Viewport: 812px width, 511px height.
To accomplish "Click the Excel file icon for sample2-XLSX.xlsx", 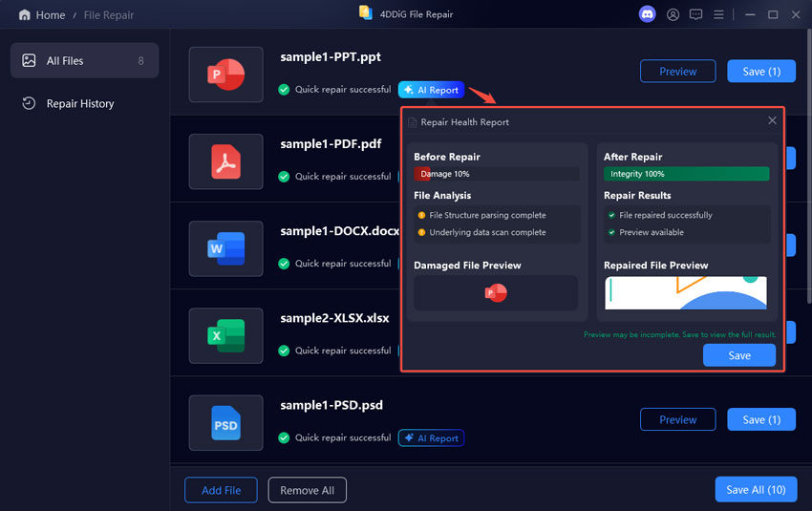I will pyautogui.click(x=225, y=335).
